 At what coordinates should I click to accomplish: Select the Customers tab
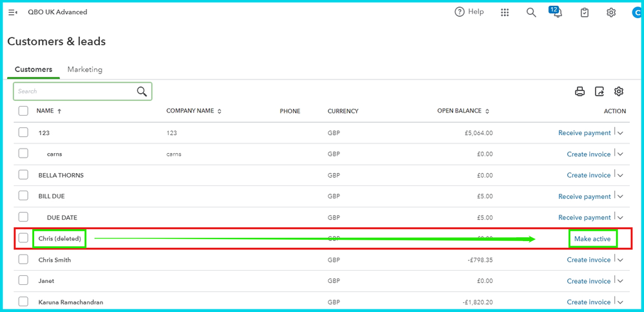[x=34, y=70]
